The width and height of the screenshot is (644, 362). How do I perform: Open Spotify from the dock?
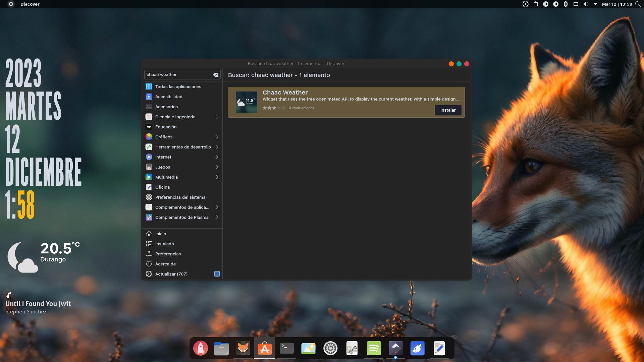click(374, 348)
